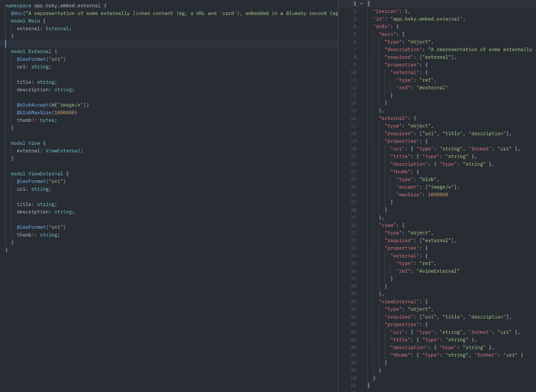Place cursor on "model Main" declaration
The image size is (536, 392).
click(x=25, y=21)
